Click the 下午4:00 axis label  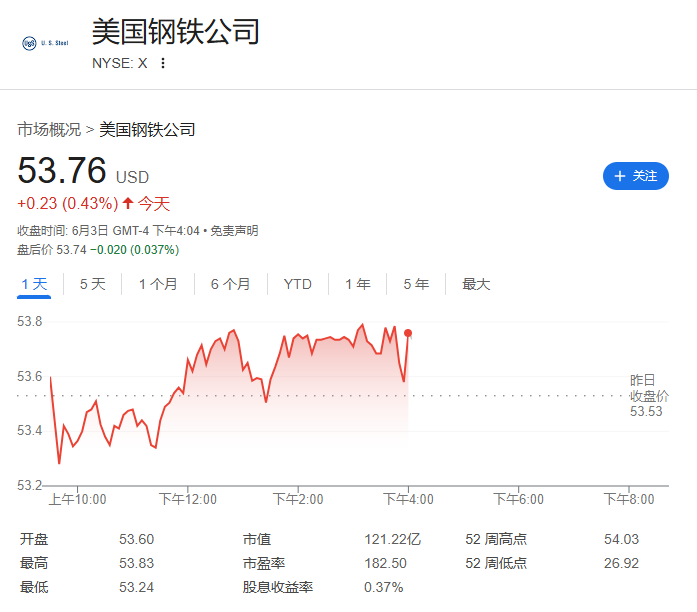coord(409,499)
